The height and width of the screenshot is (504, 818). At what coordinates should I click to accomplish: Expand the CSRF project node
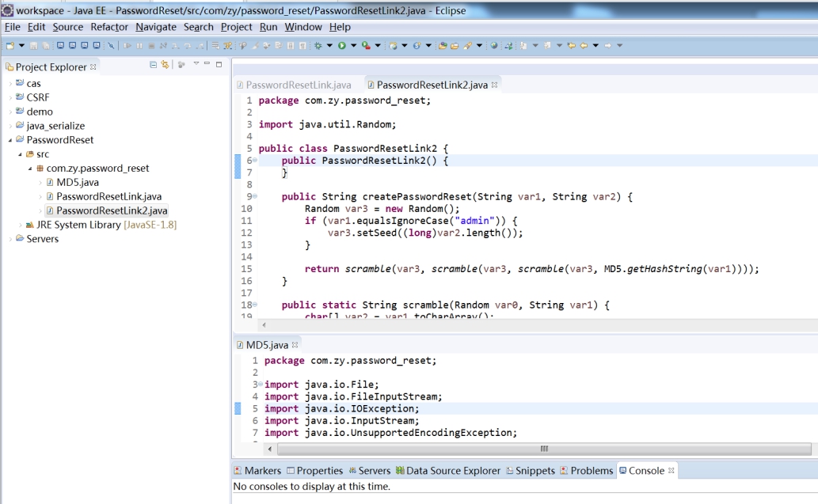(x=10, y=97)
